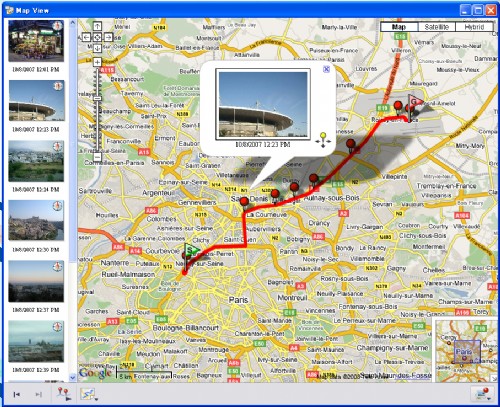Click the map zoom out minus button
This screenshot has height=407, width=500.
(x=97, y=157)
